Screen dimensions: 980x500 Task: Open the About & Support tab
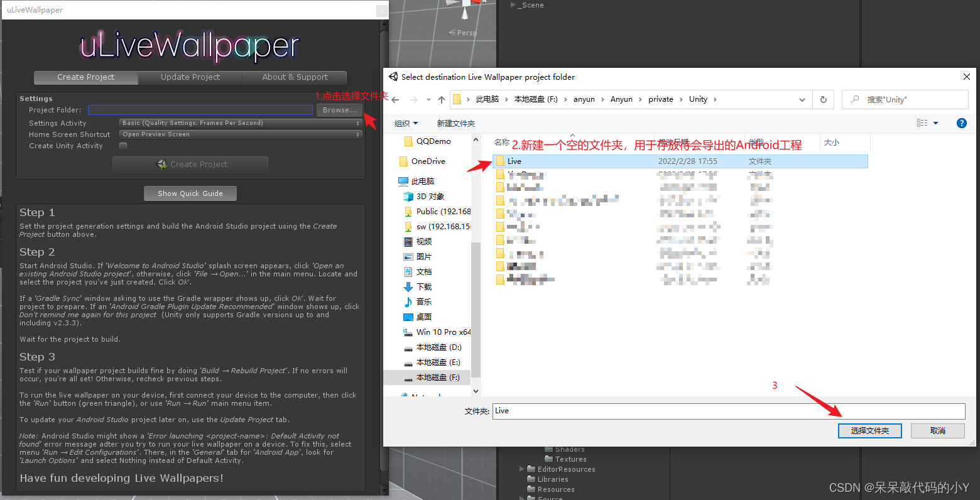[x=295, y=77]
